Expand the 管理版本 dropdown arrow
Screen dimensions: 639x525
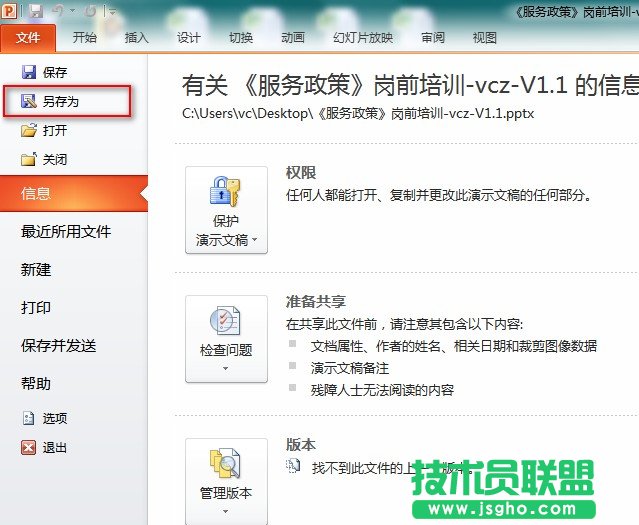tap(226, 511)
